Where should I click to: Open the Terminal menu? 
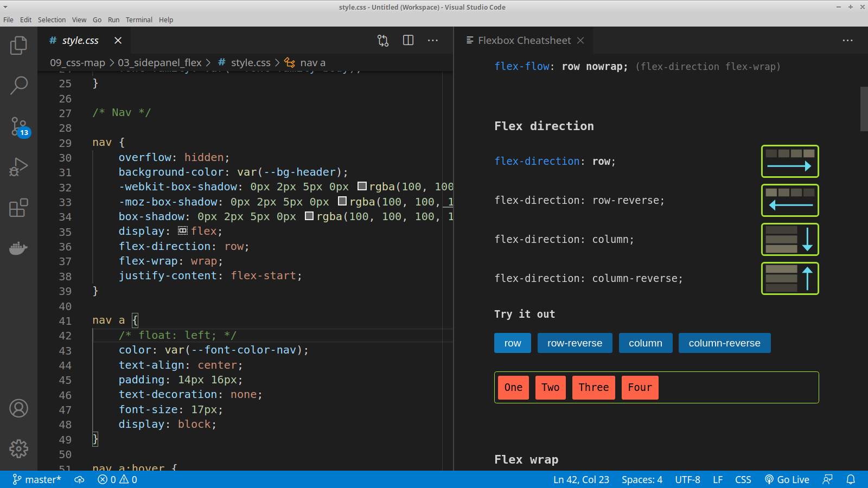coord(139,20)
